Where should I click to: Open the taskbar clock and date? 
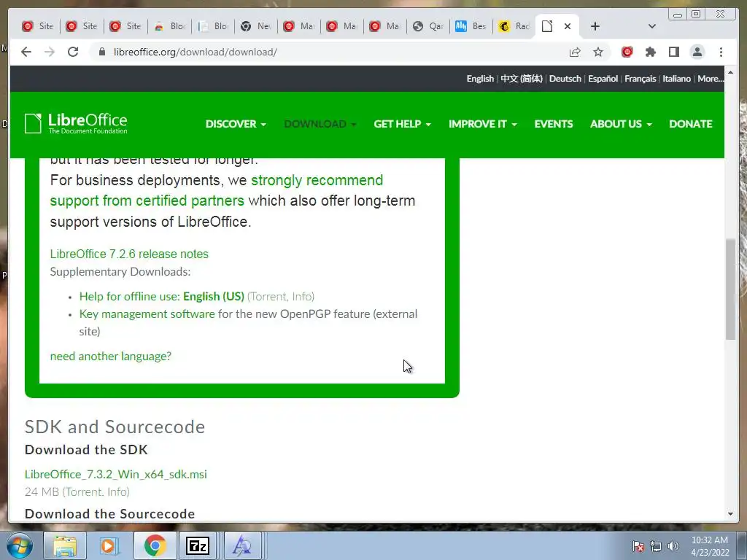(710, 546)
